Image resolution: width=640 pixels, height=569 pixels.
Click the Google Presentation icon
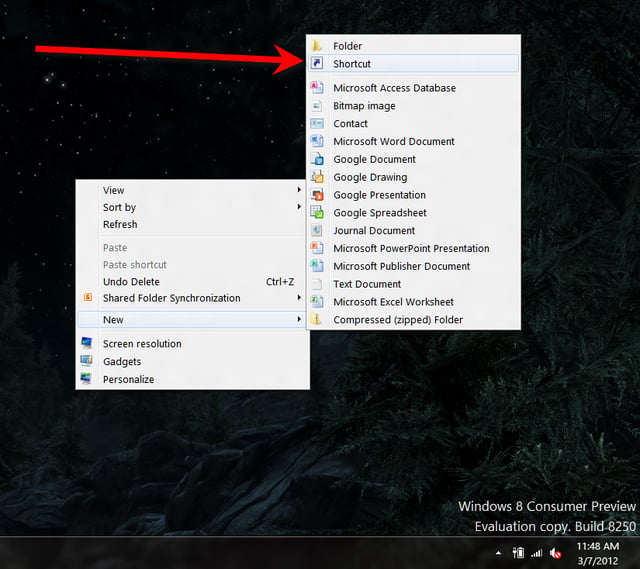[x=317, y=195]
